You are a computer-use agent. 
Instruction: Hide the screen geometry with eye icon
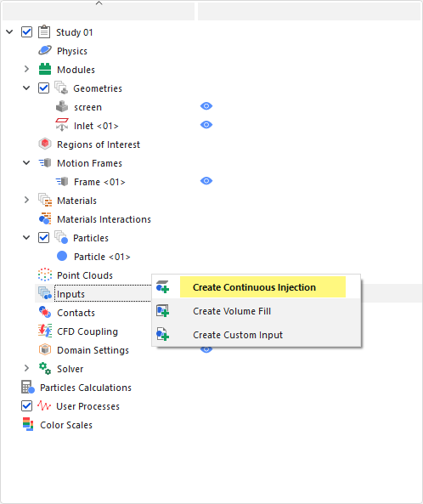(206, 106)
